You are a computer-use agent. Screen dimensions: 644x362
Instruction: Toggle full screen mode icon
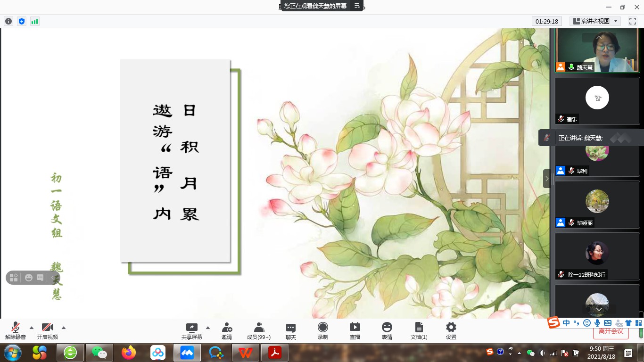[632, 21]
